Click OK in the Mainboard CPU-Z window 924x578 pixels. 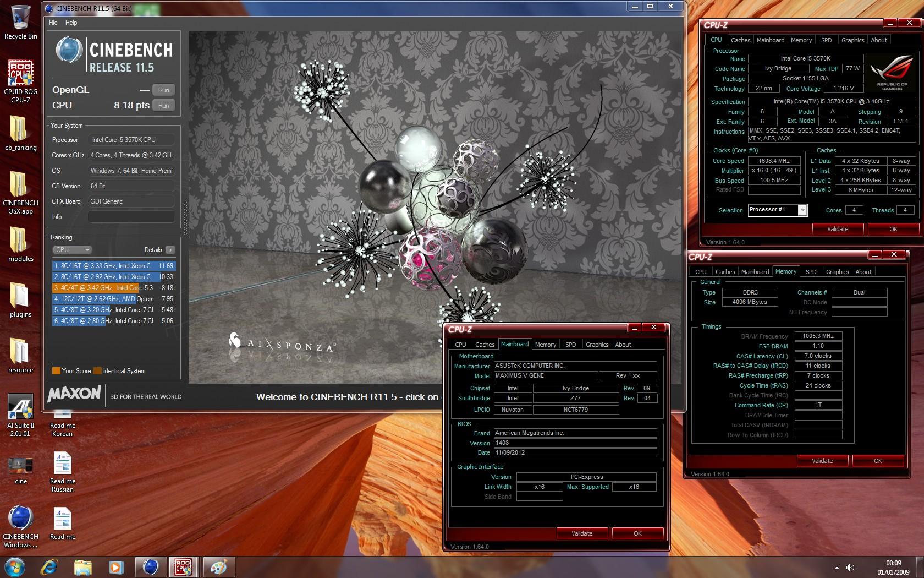(637, 533)
